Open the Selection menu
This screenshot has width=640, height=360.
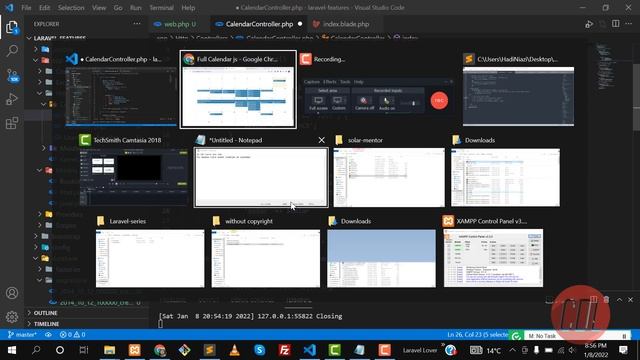coord(71,8)
